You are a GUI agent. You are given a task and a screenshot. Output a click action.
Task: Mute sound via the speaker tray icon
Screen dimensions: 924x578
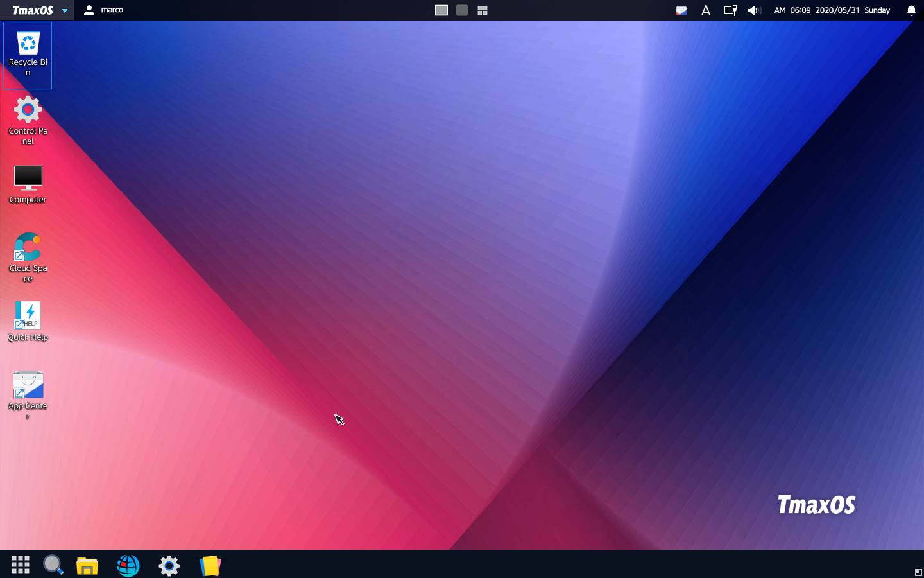tap(754, 10)
